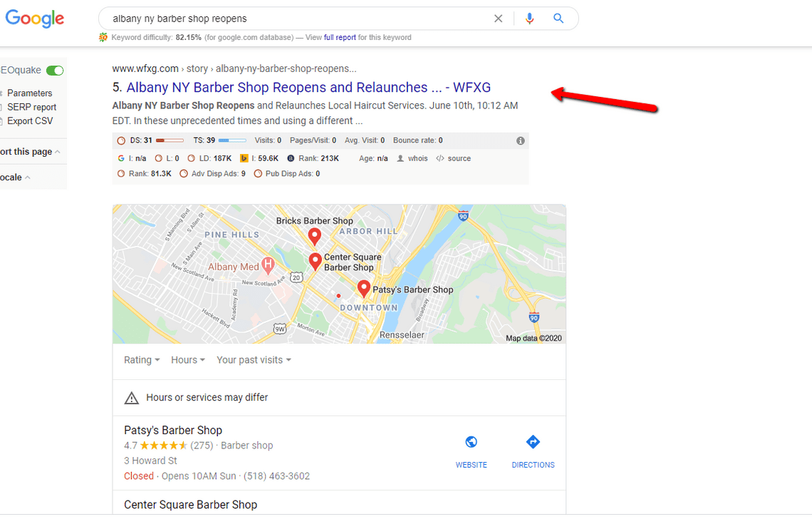Click the Pages/Visit: 0 parameter
This screenshot has height=519, width=812.
(313, 140)
